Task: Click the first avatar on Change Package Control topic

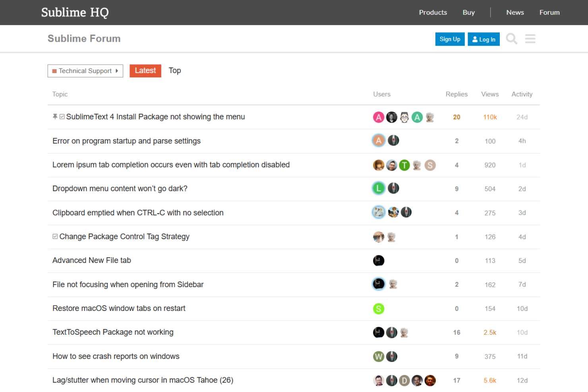Action: [x=379, y=237]
